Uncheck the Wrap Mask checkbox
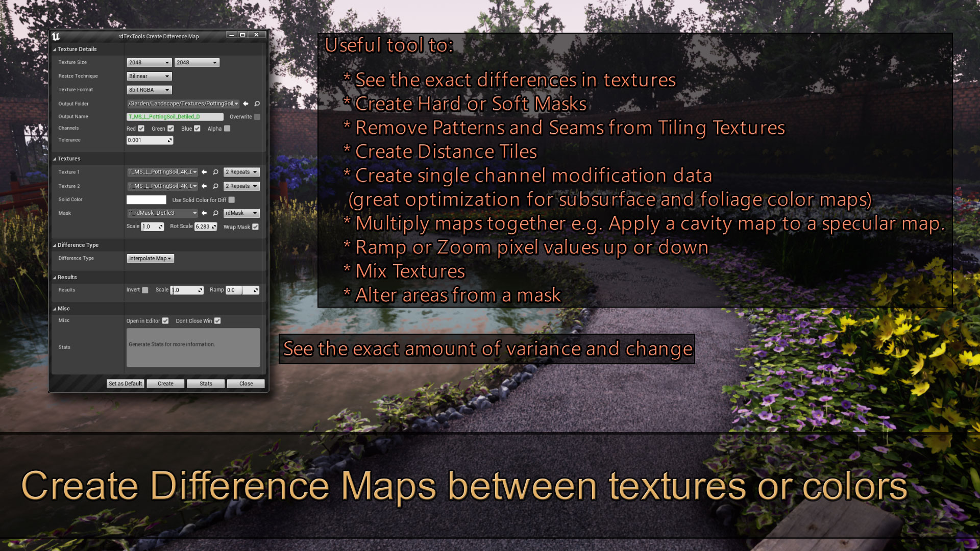The height and width of the screenshot is (551, 980). coord(256,227)
